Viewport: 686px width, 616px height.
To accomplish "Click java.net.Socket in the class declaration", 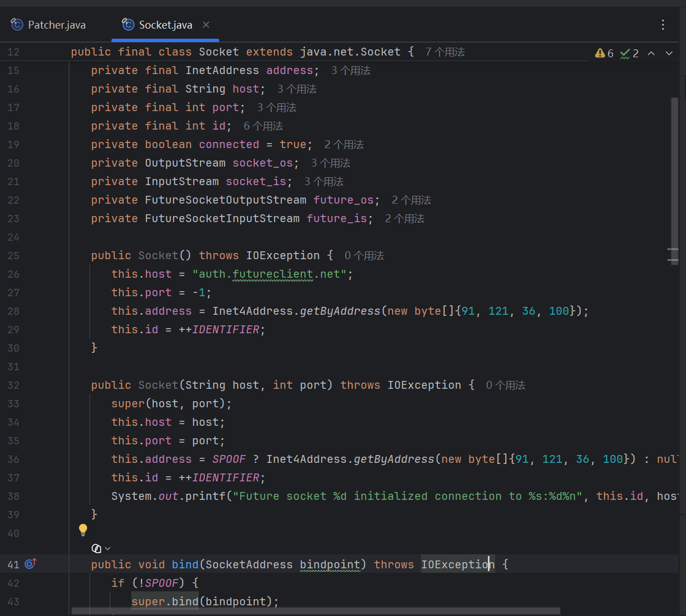I will (350, 52).
